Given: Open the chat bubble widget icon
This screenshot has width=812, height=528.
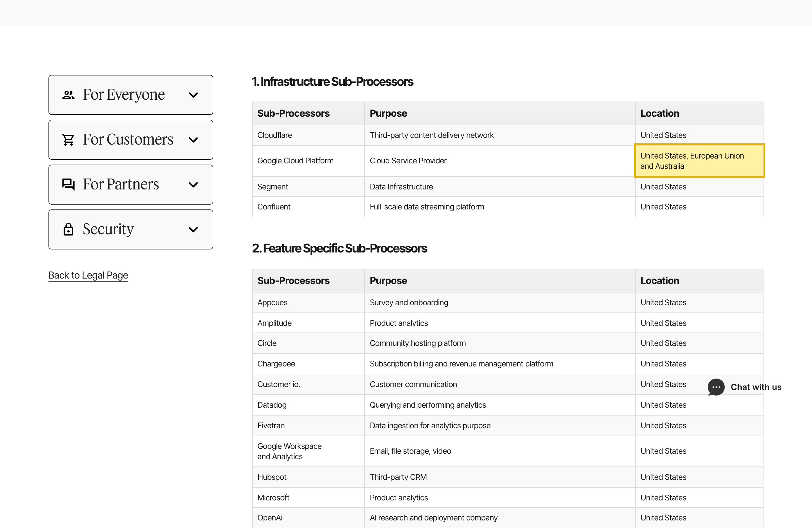Looking at the screenshot, I should coord(716,387).
